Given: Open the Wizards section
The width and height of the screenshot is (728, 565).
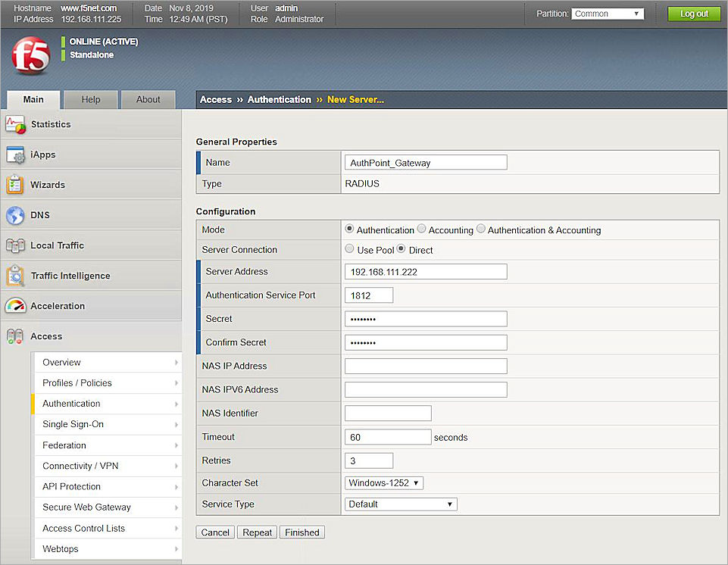Looking at the screenshot, I should pos(48,184).
